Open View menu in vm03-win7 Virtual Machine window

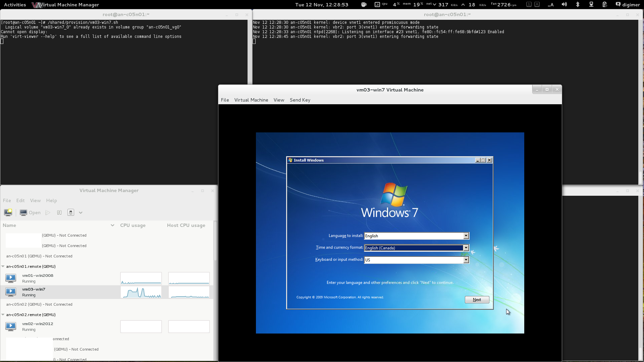pos(279,100)
